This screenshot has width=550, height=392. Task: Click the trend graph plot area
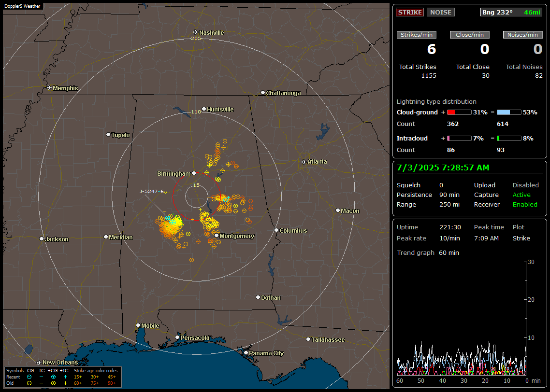coord(462,319)
